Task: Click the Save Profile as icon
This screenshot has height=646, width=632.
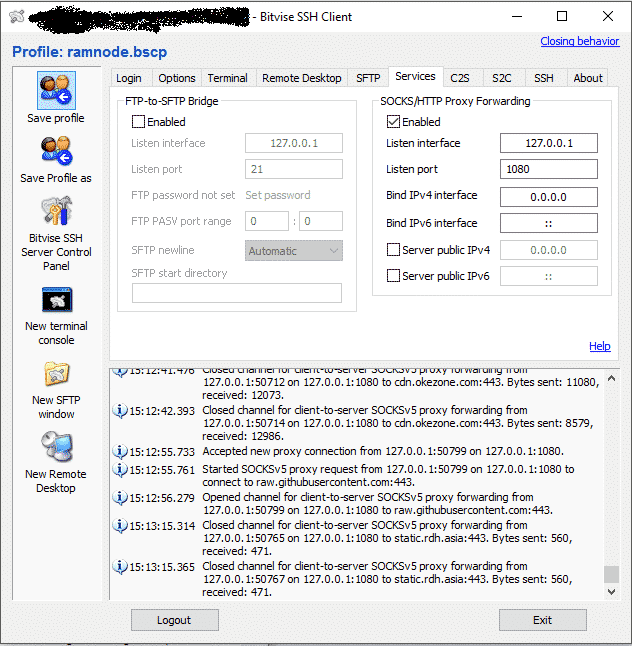Action: 56,150
